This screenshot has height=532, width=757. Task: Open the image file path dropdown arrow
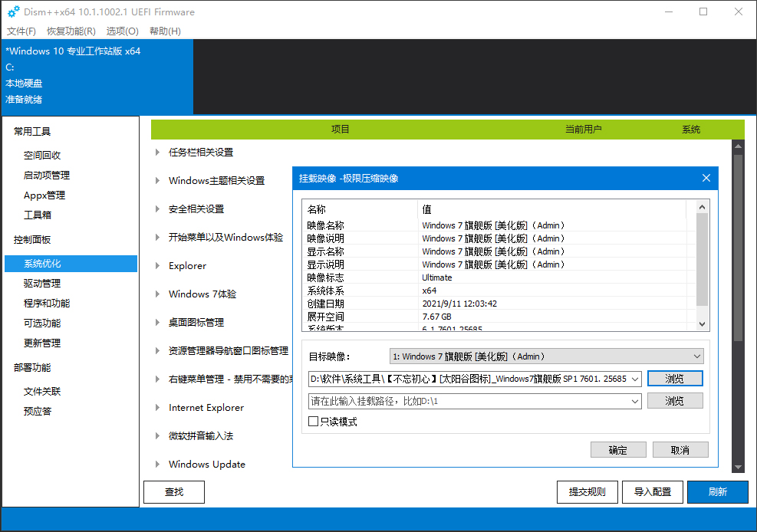(634, 378)
